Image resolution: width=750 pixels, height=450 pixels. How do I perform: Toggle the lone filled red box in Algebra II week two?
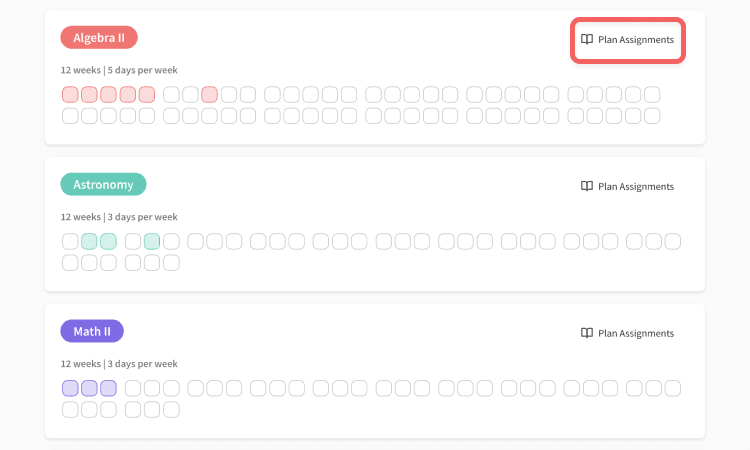[210, 94]
